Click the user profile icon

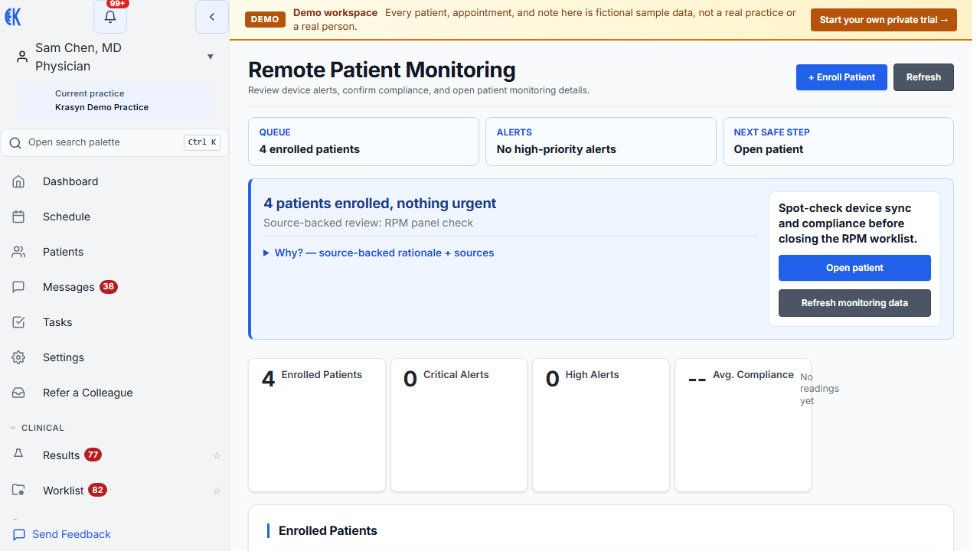[22, 57]
